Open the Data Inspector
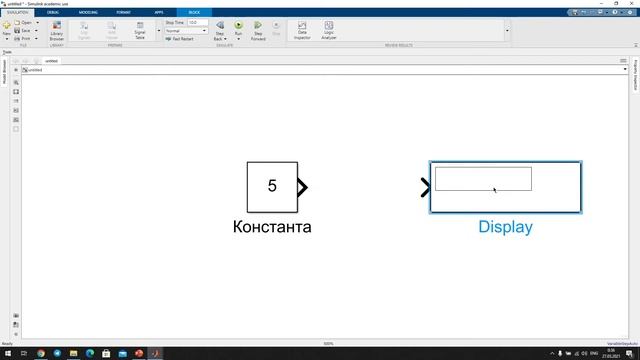This screenshot has height=360, width=640. (302, 31)
